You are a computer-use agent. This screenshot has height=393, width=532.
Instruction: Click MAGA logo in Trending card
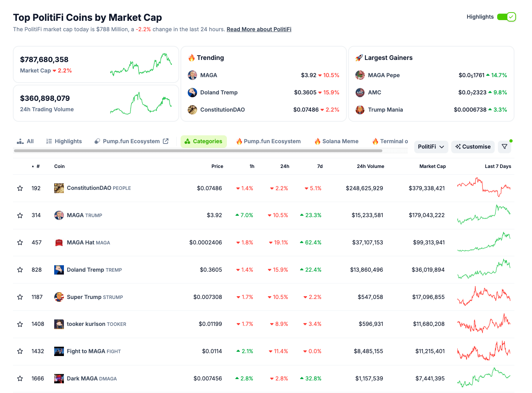[x=192, y=75]
